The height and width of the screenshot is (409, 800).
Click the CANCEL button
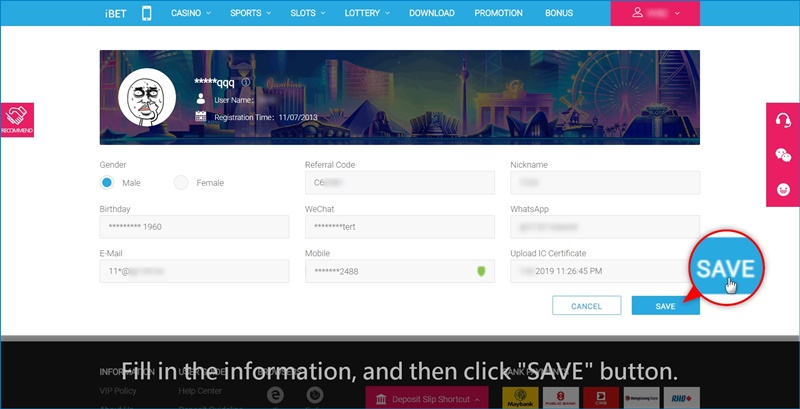pos(586,306)
